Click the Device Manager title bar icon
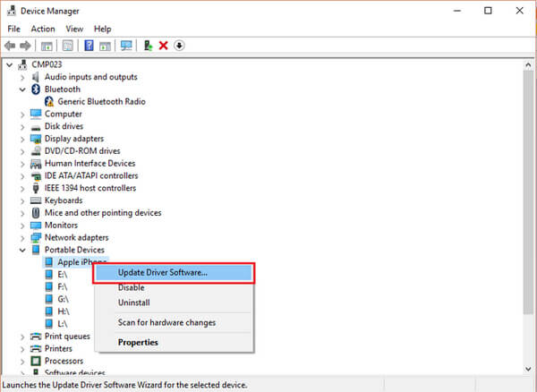The height and width of the screenshot is (392, 537). click(12, 11)
